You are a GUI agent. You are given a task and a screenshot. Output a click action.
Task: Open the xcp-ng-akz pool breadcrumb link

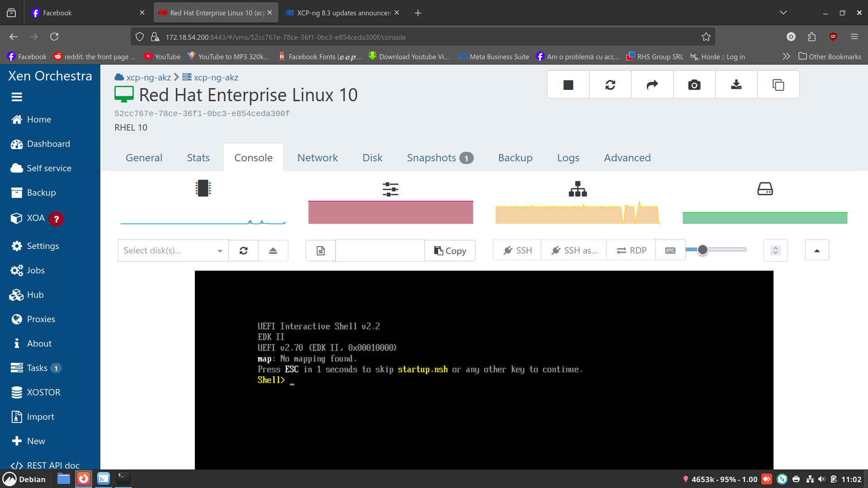(148, 77)
